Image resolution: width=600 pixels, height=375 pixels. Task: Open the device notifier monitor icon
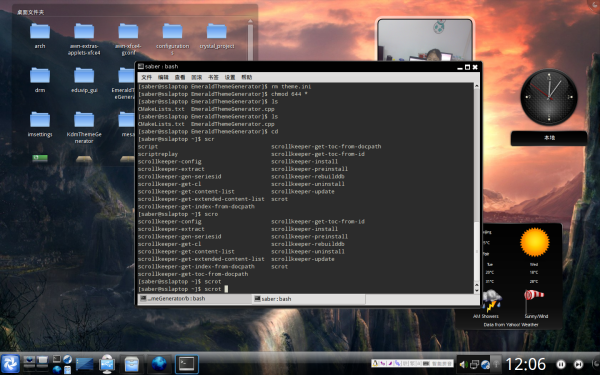tap(107, 364)
